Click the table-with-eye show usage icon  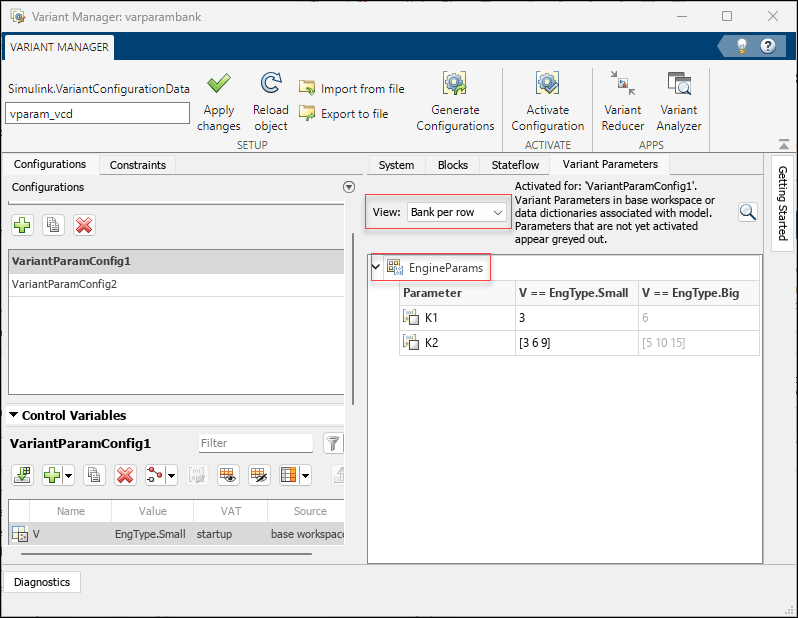coord(228,475)
